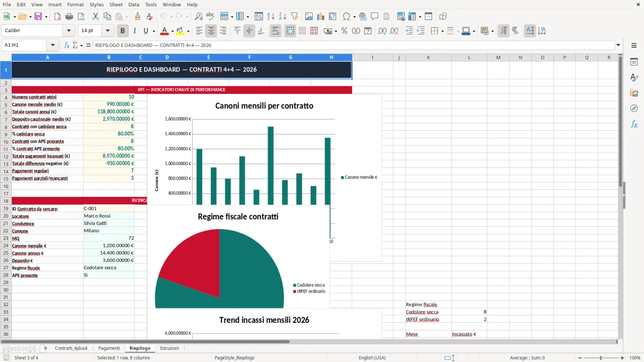Click the zoom out minus button
644x362 pixels.
pos(580,358)
